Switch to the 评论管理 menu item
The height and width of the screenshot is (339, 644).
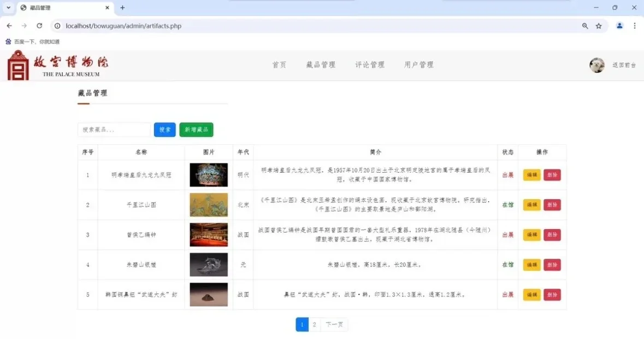pyautogui.click(x=369, y=65)
